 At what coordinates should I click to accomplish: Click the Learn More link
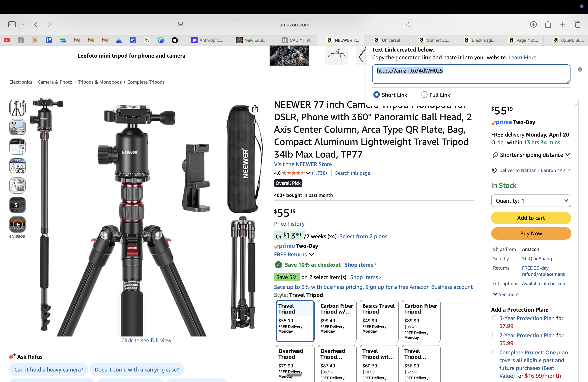tap(522, 57)
